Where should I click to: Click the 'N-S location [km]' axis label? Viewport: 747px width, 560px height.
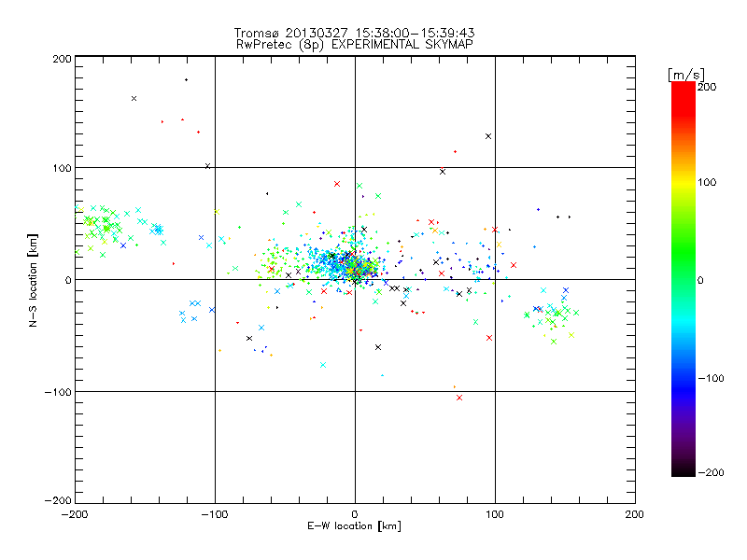click(33, 281)
